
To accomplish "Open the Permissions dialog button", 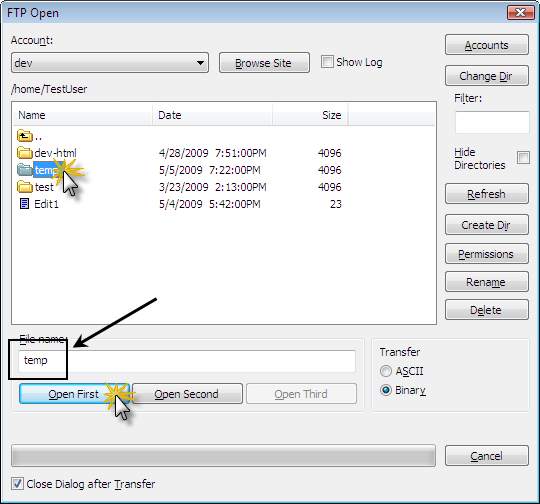I will point(487,254).
